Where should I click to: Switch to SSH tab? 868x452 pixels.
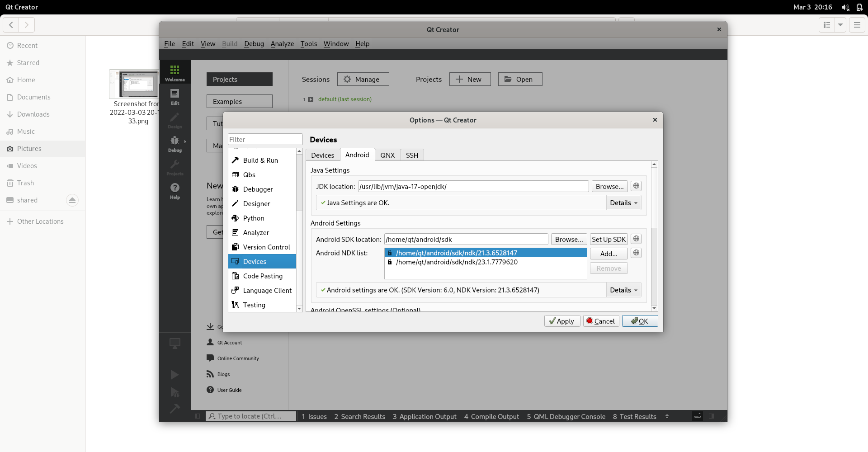click(x=412, y=155)
